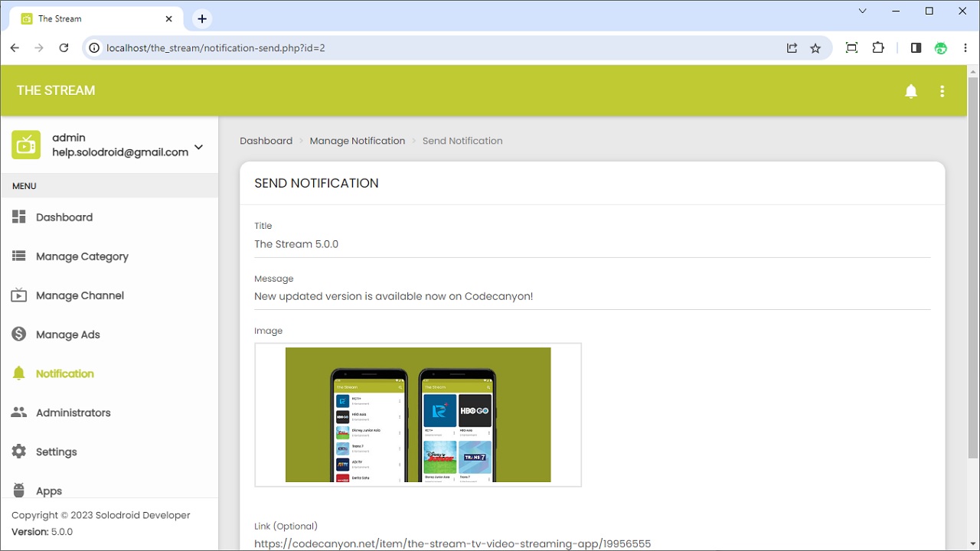Click the Message input field

pos(593,296)
